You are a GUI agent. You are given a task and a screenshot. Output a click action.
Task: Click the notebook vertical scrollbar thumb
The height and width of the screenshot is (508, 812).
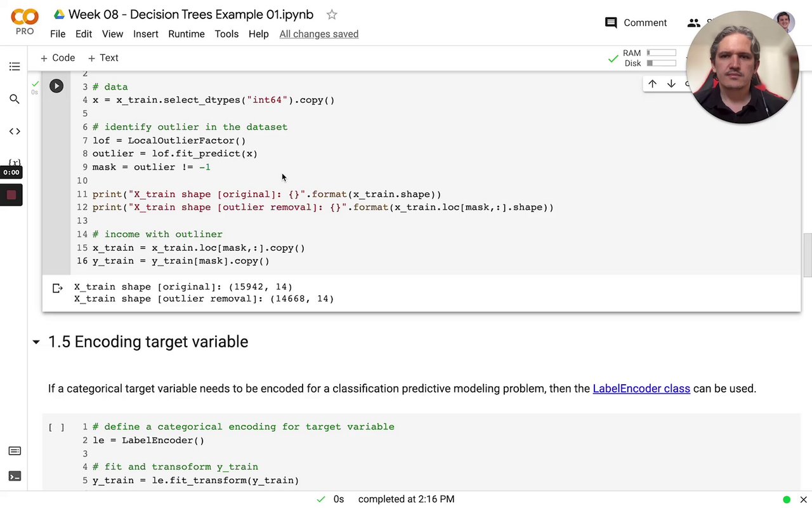click(807, 255)
